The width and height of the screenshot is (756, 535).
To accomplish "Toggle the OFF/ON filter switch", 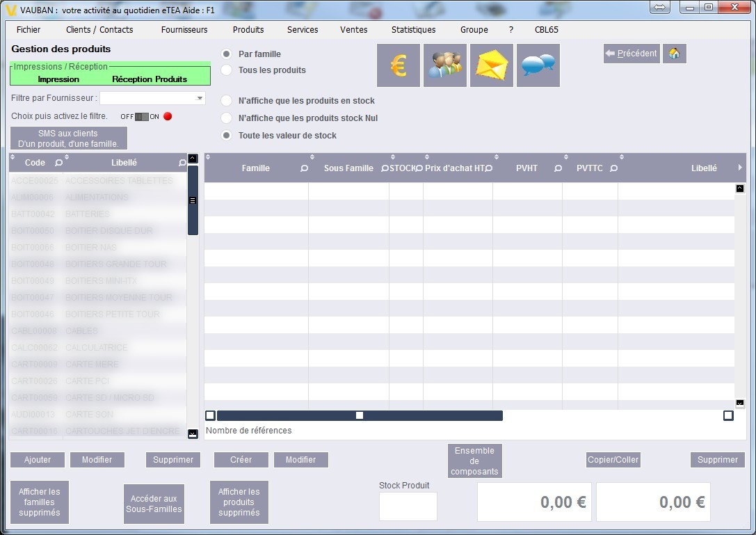I will coord(142,117).
